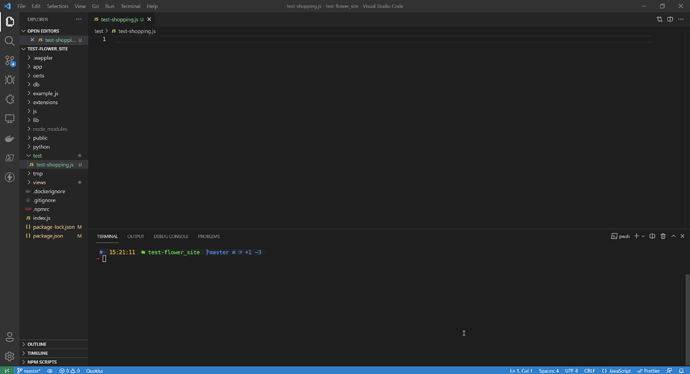Image resolution: width=690 pixels, height=374 pixels.
Task: Kill terminal with the trash icon
Action: 663,236
